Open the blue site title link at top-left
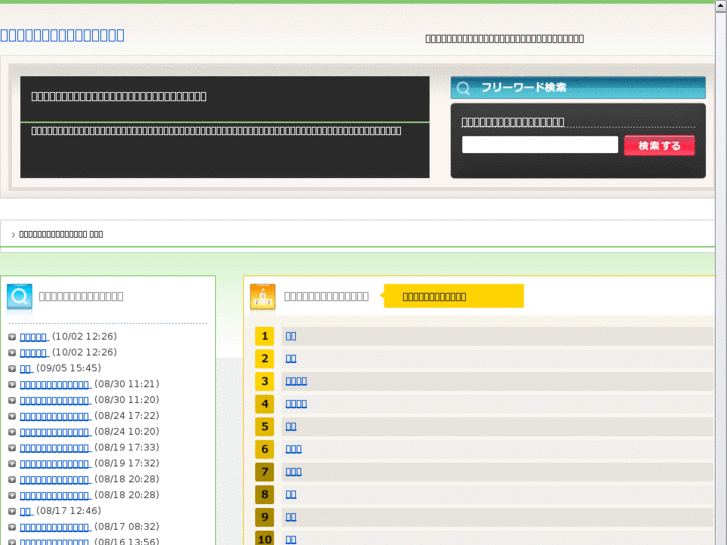The width and height of the screenshot is (727, 545). coord(63,35)
